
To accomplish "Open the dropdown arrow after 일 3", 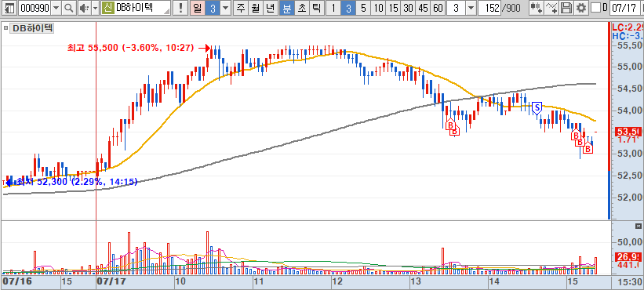I will point(225,8).
